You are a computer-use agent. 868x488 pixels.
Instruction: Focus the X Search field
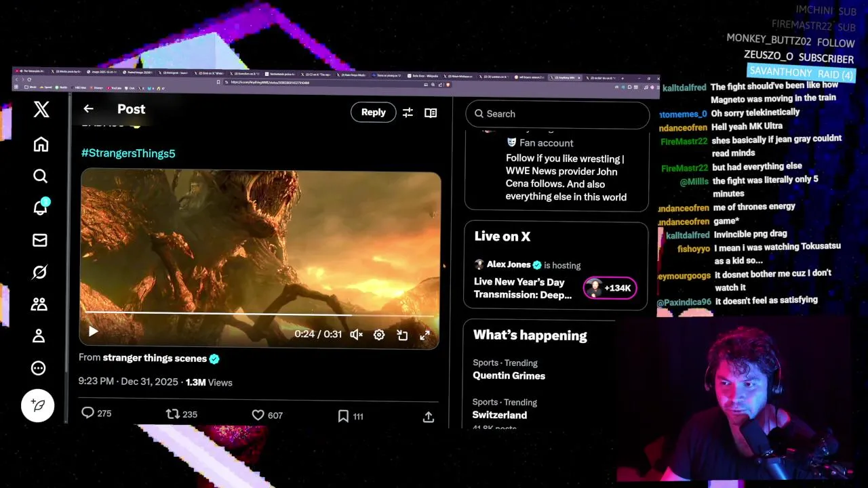pos(557,114)
